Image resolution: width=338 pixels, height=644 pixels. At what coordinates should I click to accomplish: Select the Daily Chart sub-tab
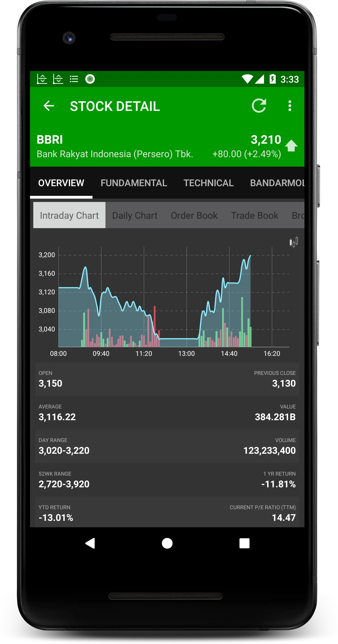pos(135,215)
